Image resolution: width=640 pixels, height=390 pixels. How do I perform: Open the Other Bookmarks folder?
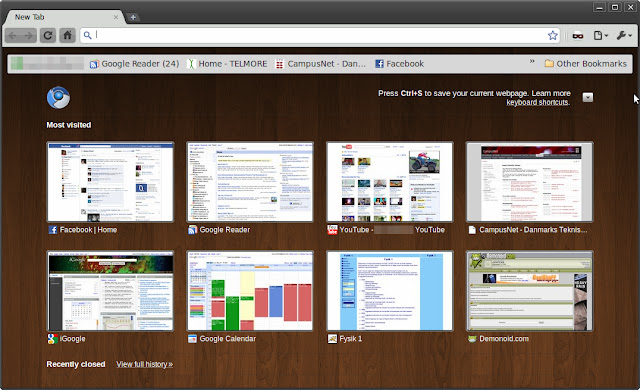point(586,64)
